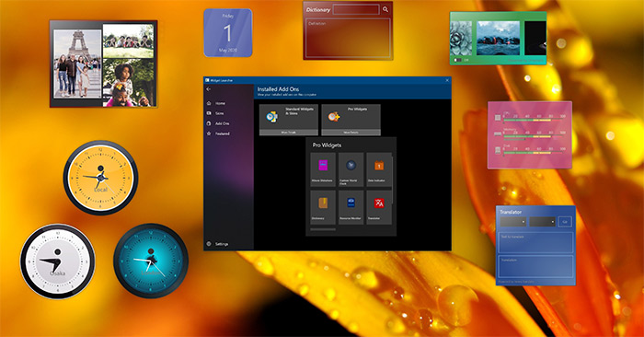This screenshot has height=337, width=644.
Task: Launch the Dictionary tile in Pro Widgets
Action: (x=323, y=207)
